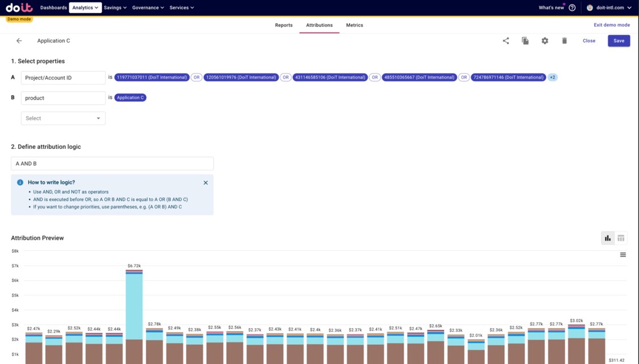639x364 pixels.
Task: Switch preview to table view
Action: click(621, 238)
